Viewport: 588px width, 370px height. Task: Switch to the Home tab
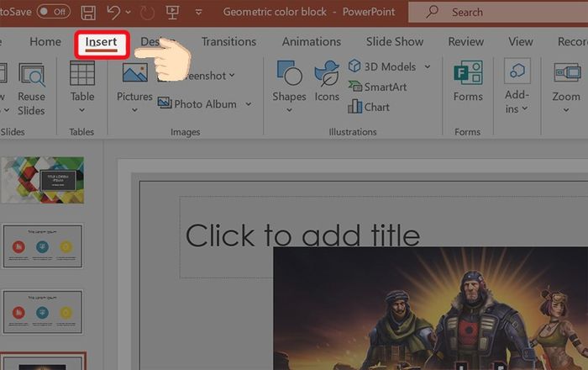pos(45,42)
